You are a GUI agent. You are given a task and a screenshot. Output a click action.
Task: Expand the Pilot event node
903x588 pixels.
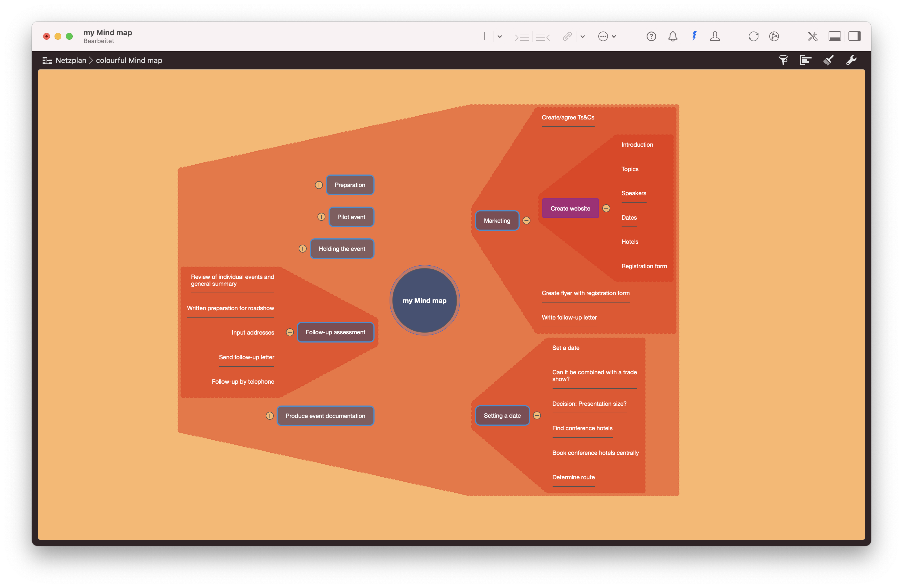(321, 217)
